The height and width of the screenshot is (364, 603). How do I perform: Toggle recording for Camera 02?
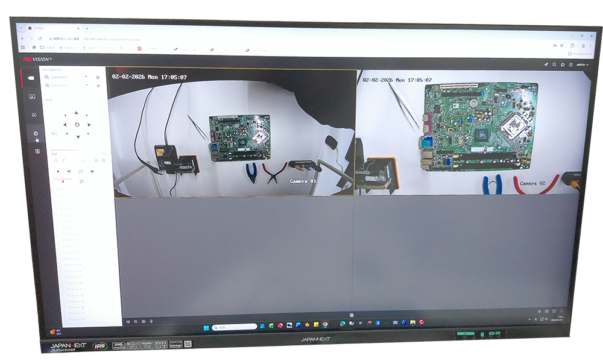[98, 86]
